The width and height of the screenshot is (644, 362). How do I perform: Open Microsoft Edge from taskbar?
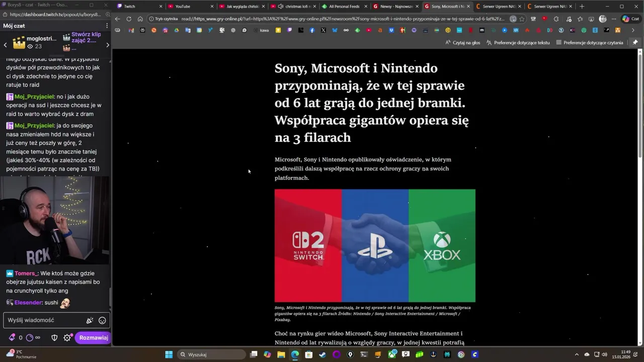point(295,354)
